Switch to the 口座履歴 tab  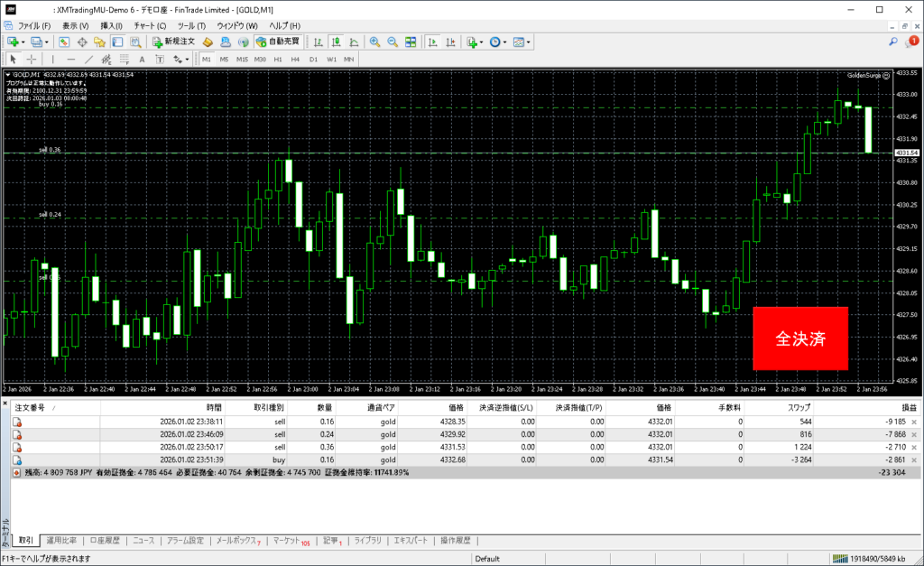coord(107,541)
